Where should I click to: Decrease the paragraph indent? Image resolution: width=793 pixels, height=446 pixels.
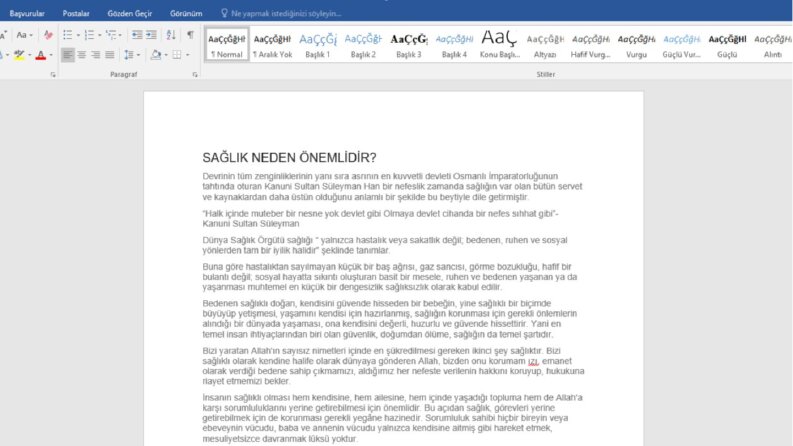(x=137, y=35)
